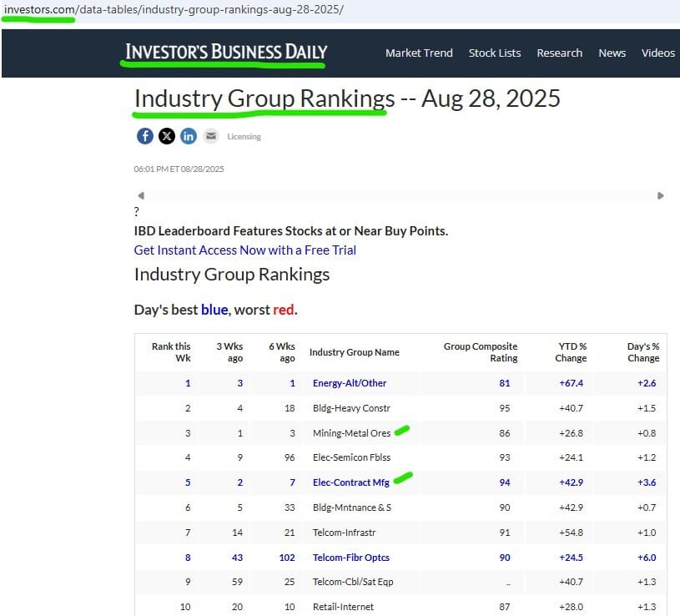Open Telcom-Fibr Optcs industry group
The height and width of the screenshot is (616, 680).
(351, 558)
